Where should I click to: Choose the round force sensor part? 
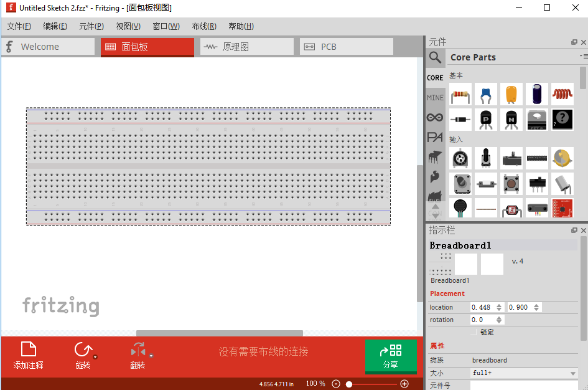coord(460,208)
